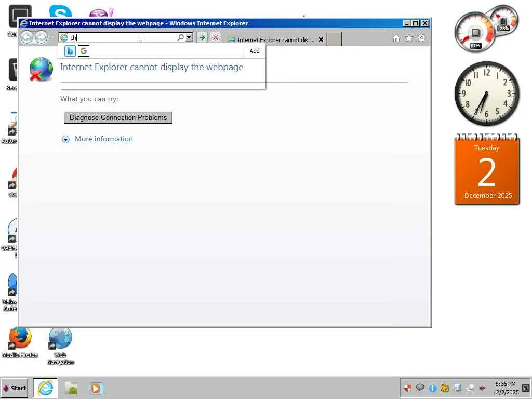Click the Mozilla Firefox desktop shortcut

tap(20, 343)
